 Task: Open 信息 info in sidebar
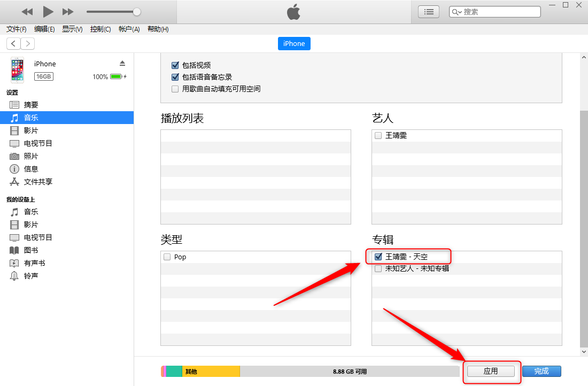click(x=67, y=169)
